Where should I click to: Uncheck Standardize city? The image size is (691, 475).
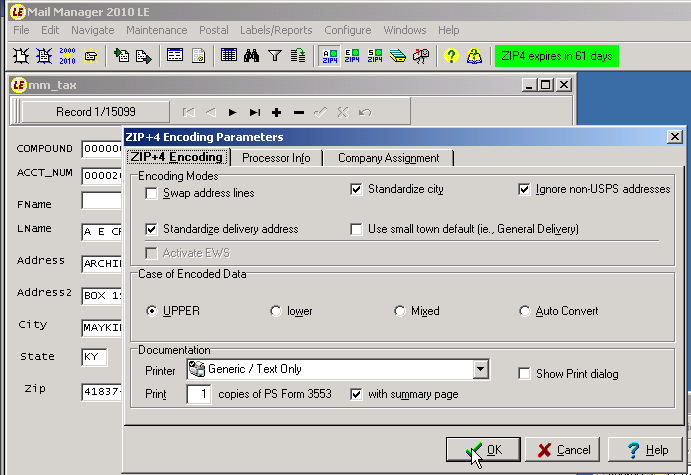point(356,189)
